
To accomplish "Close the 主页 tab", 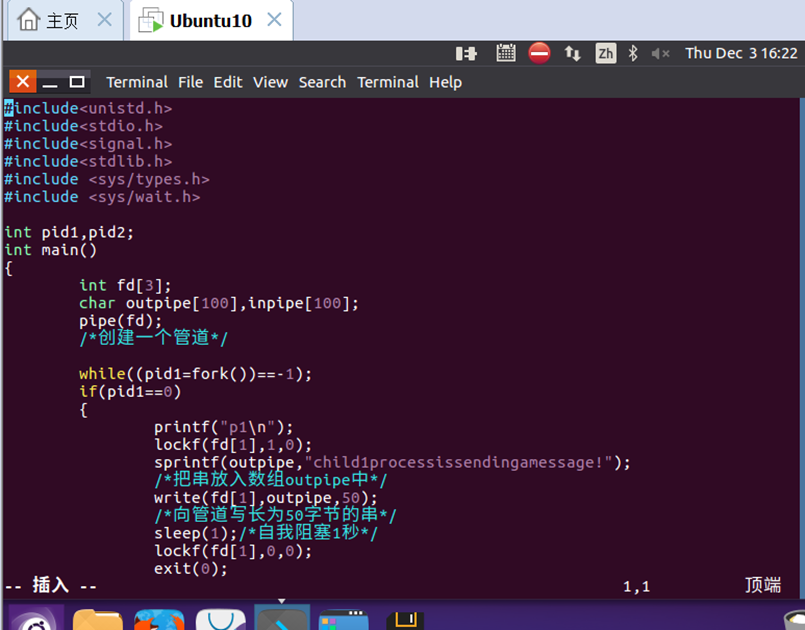I will [104, 20].
